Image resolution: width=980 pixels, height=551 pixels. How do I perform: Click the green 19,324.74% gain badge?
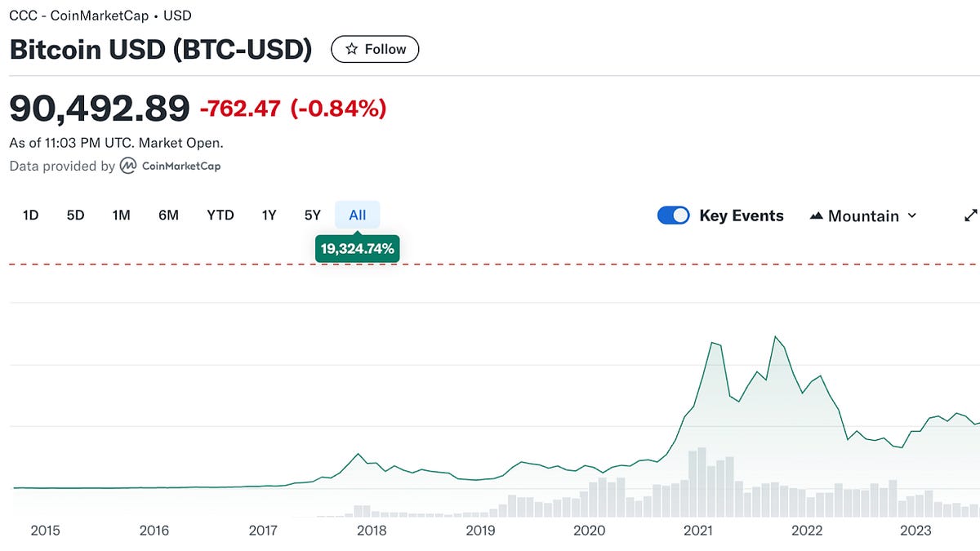pos(357,247)
